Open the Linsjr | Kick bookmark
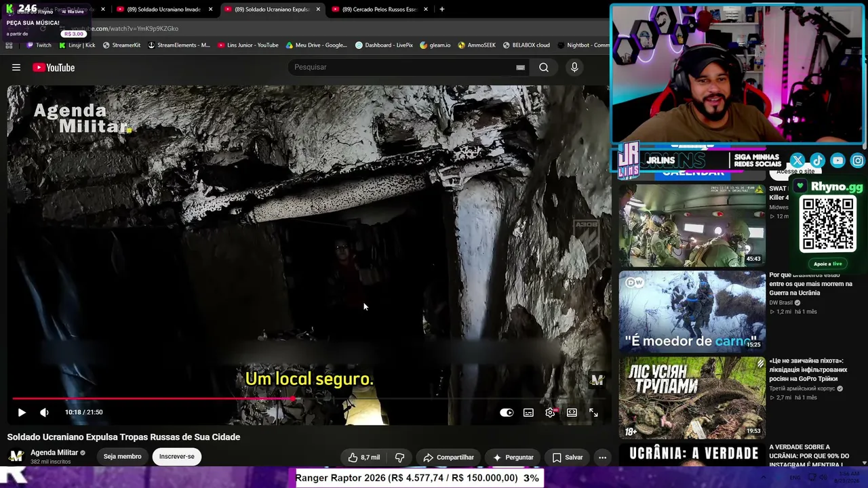868x488 pixels. coord(77,45)
